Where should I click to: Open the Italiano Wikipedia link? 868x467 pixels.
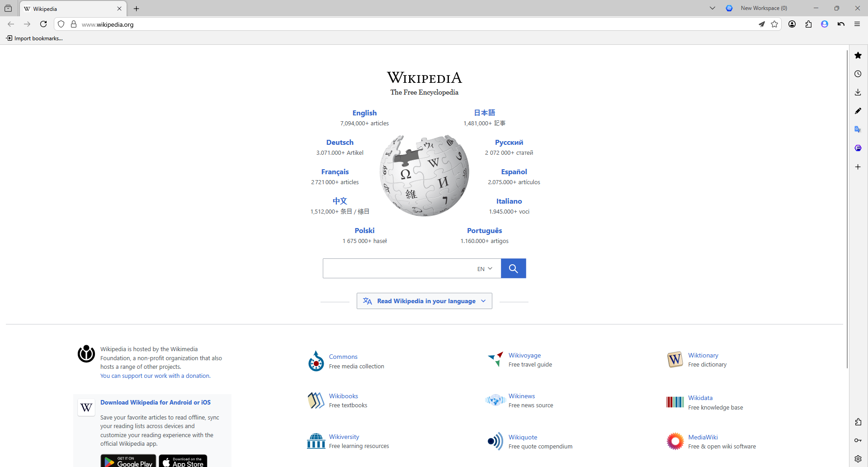[x=509, y=201]
